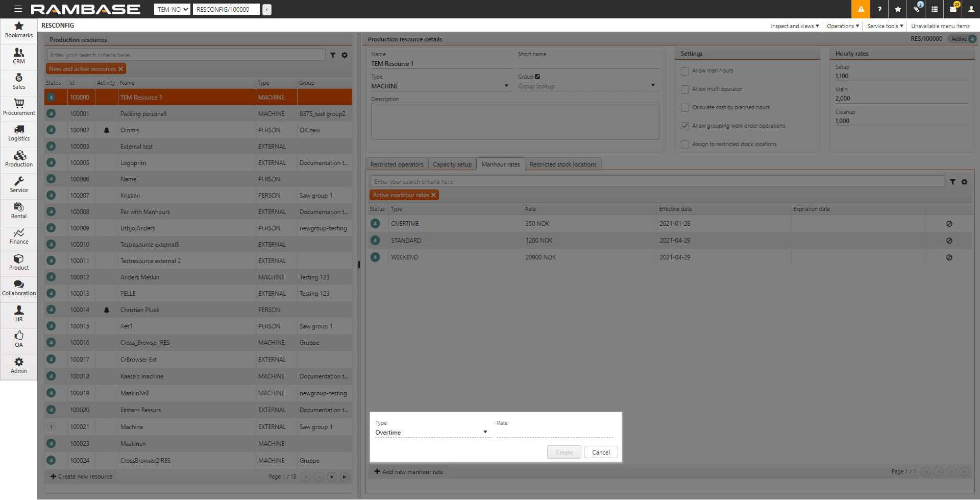The width and height of the screenshot is (980, 500).
Task: Click Create new resource link
Action: tap(82, 477)
